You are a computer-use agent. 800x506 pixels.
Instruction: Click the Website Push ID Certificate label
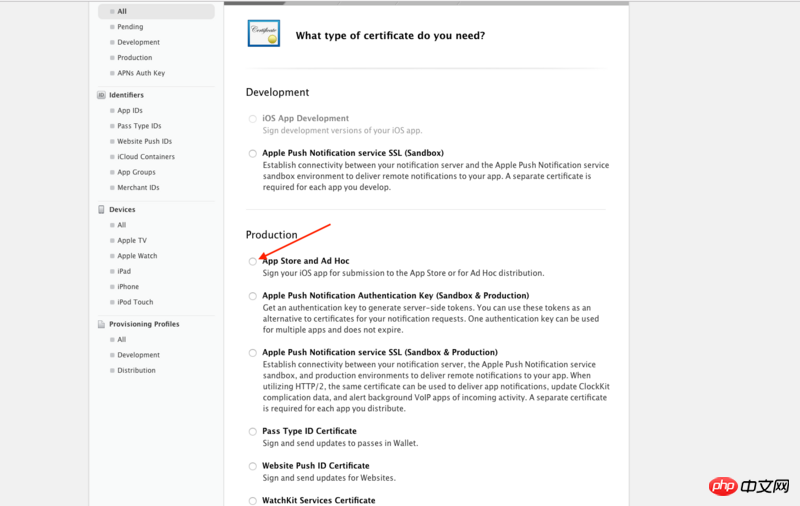pyautogui.click(x=316, y=466)
